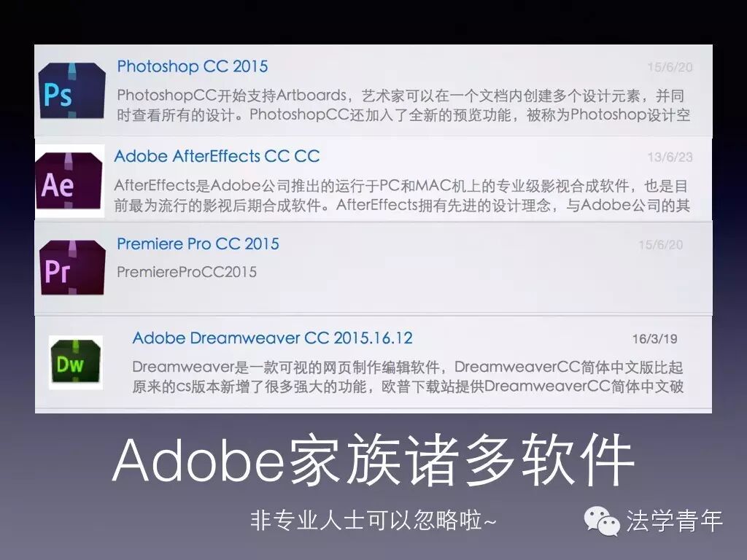Open the Premiere Pro CC 2015 link
This screenshot has height=560, width=747.
coord(198,244)
